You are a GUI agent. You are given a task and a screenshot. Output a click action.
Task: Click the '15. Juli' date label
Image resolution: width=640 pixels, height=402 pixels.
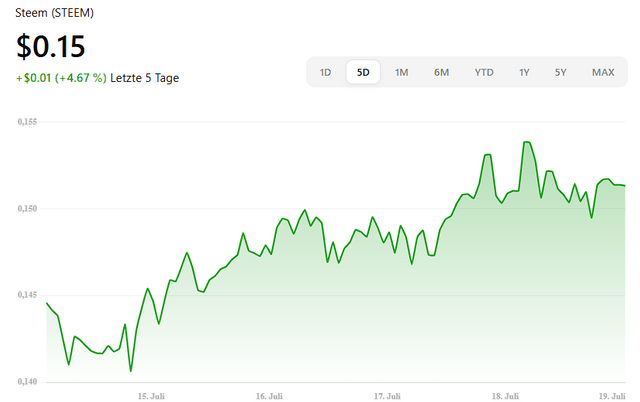[x=151, y=396]
